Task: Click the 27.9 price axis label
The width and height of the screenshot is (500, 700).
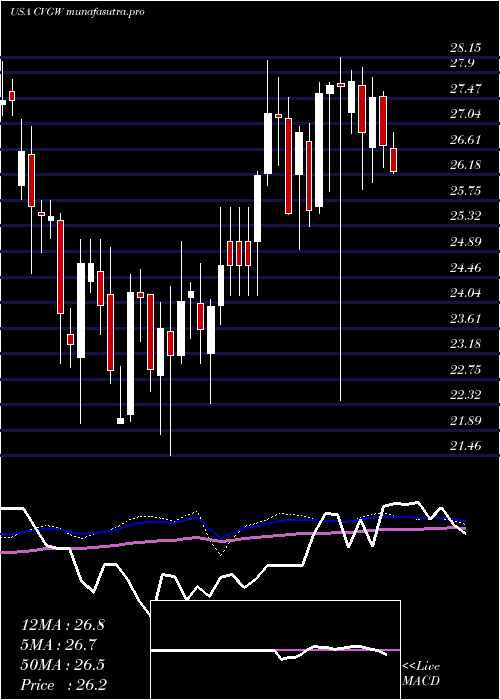Action: (x=462, y=63)
